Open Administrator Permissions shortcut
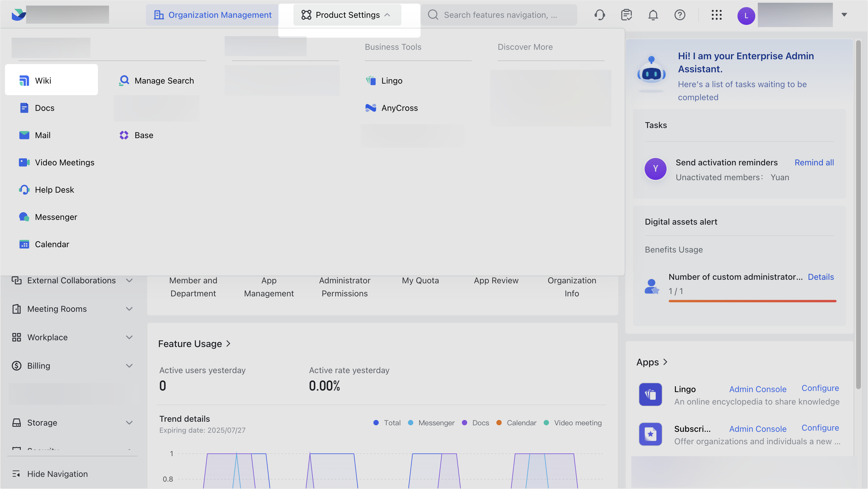The height and width of the screenshot is (489, 868). click(345, 287)
